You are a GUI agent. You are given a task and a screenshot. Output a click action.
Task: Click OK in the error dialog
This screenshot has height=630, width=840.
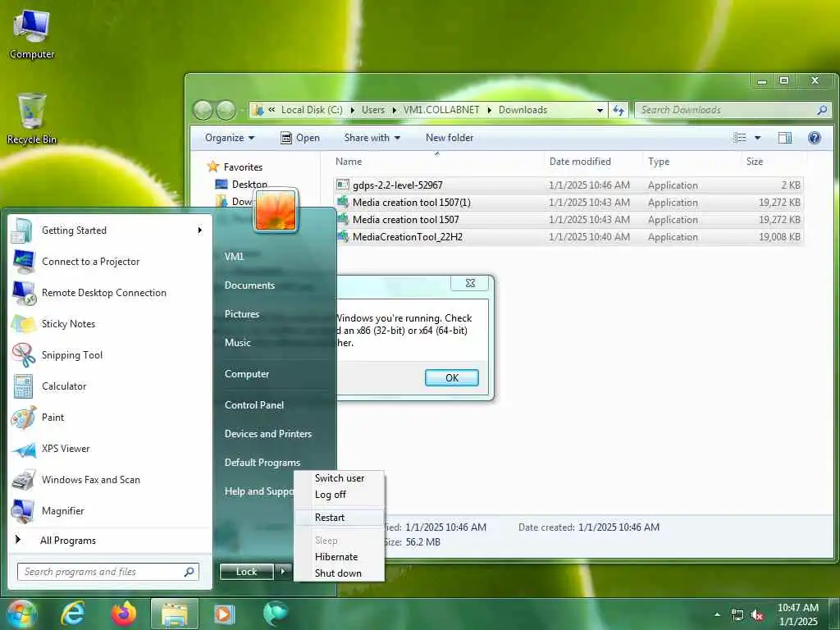(x=452, y=377)
